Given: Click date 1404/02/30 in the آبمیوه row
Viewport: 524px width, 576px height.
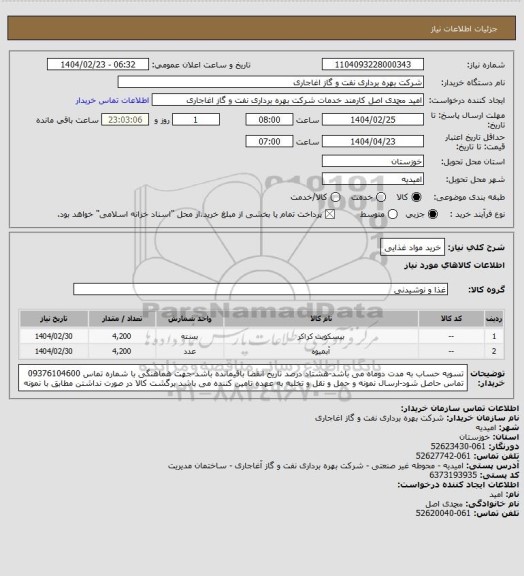Looking at the screenshot, I should pyautogui.click(x=54, y=351).
